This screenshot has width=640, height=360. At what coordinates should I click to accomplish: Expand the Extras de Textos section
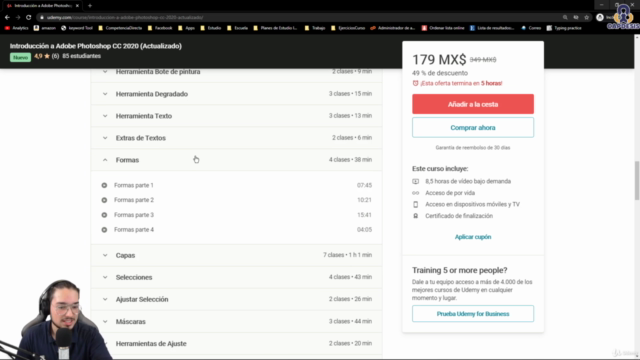[236, 138]
